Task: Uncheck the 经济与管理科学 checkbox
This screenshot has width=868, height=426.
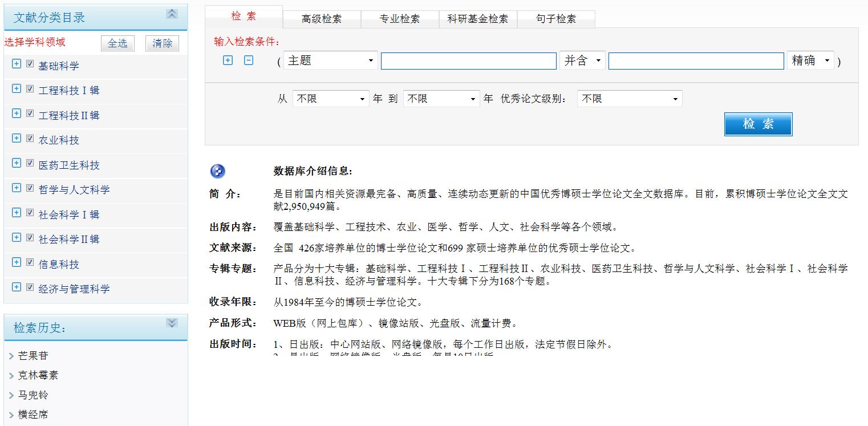Action: 30,287
